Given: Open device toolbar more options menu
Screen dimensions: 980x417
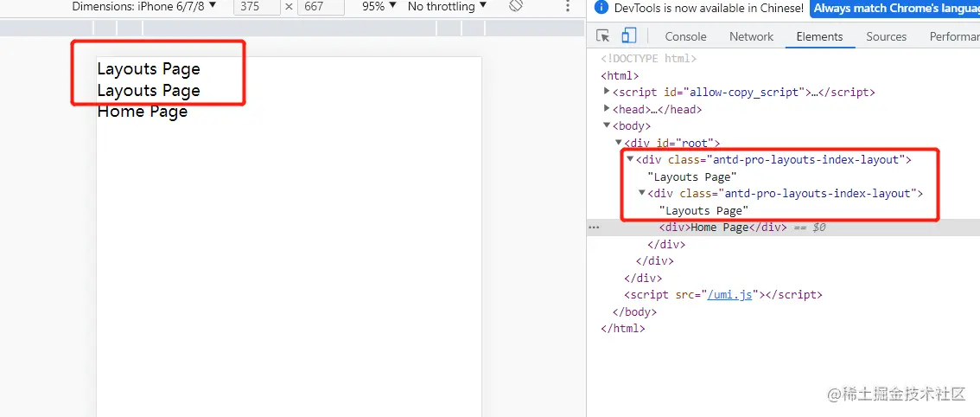Looking at the screenshot, I should tap(568, 6).
